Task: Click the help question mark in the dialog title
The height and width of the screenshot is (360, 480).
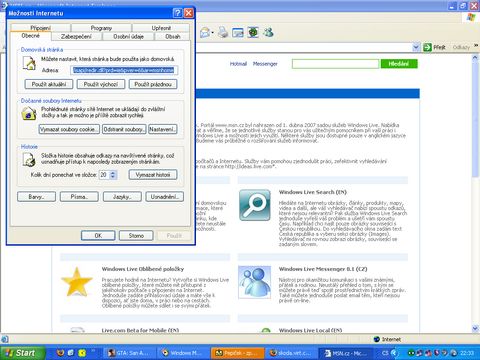Action: (x=178, y=13)
